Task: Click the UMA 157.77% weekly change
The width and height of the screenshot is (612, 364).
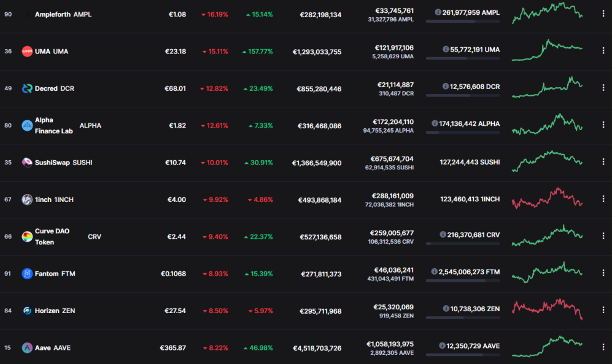Action: click(258, 52)
